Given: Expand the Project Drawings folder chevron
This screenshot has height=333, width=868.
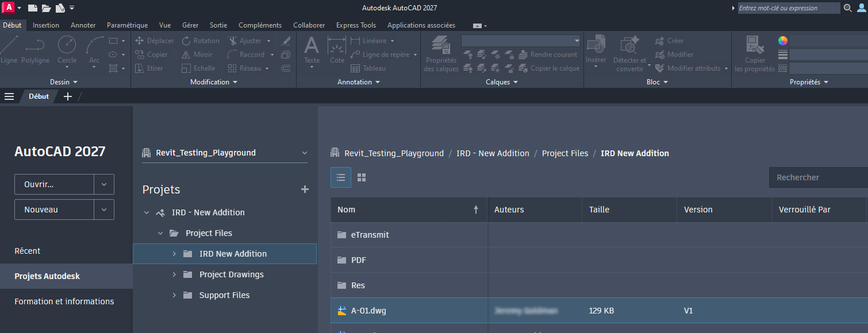Looking at the screenshot, I should coord(174,274).
